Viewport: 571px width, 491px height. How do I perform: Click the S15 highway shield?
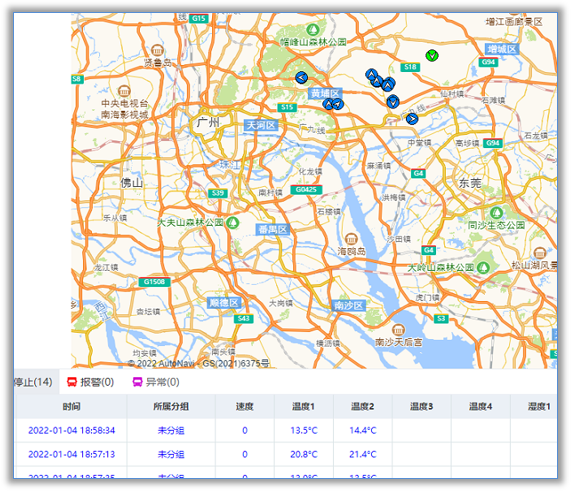point(287,107)
